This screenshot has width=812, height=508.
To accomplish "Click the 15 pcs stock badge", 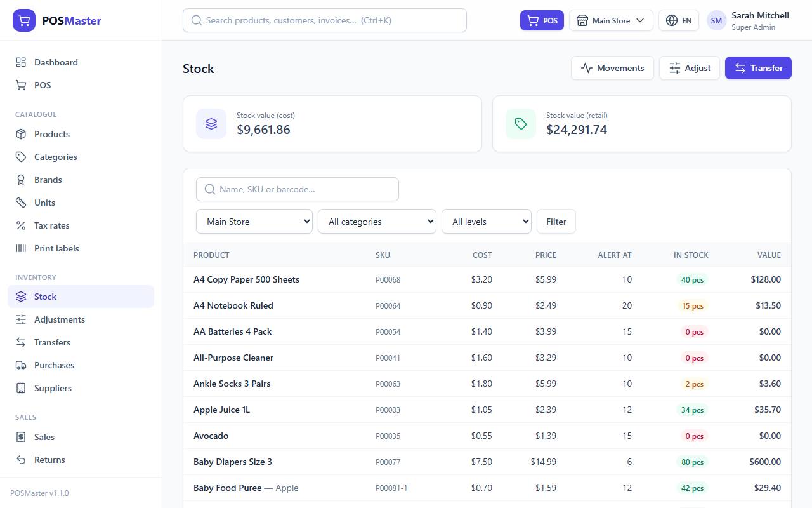I will pos(693,305).
